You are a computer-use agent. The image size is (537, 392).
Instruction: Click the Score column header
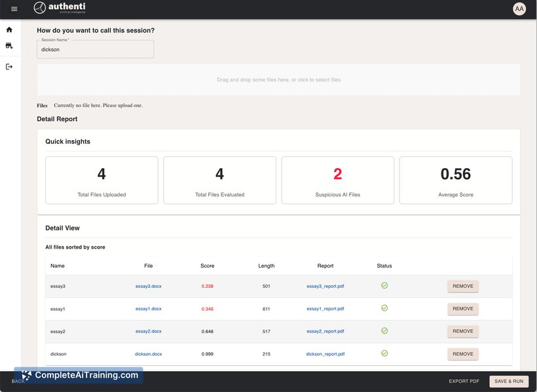(207, 266)
